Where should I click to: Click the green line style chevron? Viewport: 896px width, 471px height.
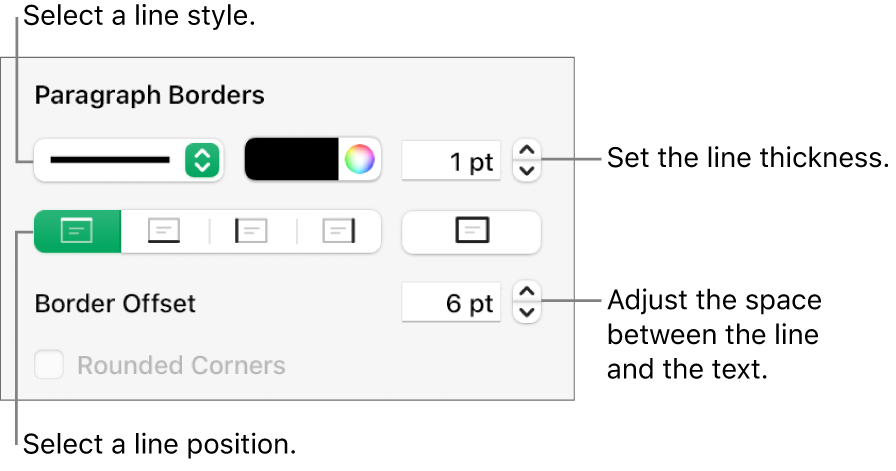coord(201,159)
